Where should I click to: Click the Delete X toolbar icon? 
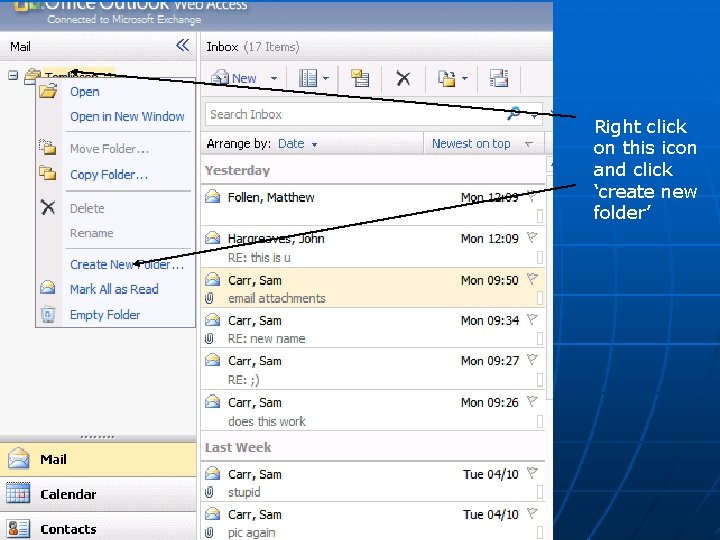click(x=403, y=78)
